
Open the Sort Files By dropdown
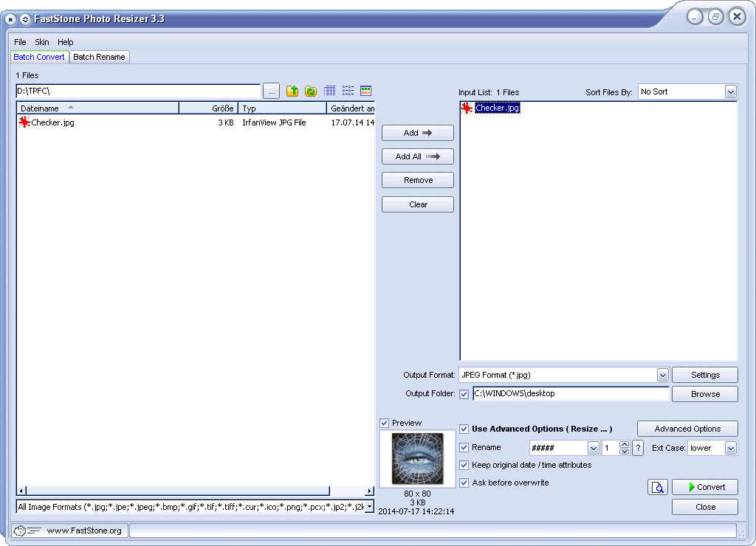pyautogui.click(x=731, y=91)
